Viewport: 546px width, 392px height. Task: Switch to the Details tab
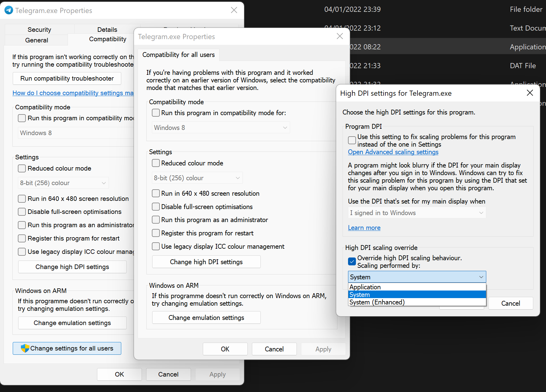[x=107, y=29]
